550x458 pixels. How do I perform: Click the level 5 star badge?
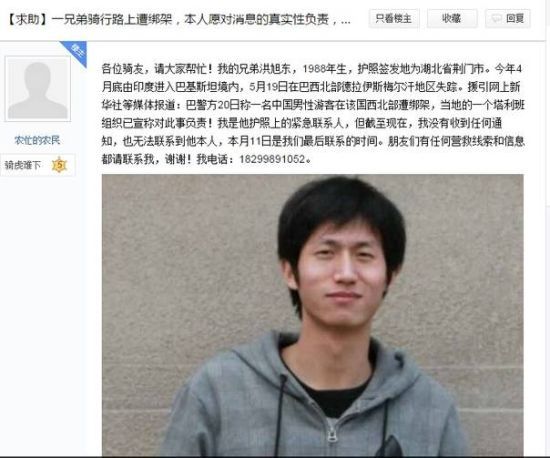(59, 164)
